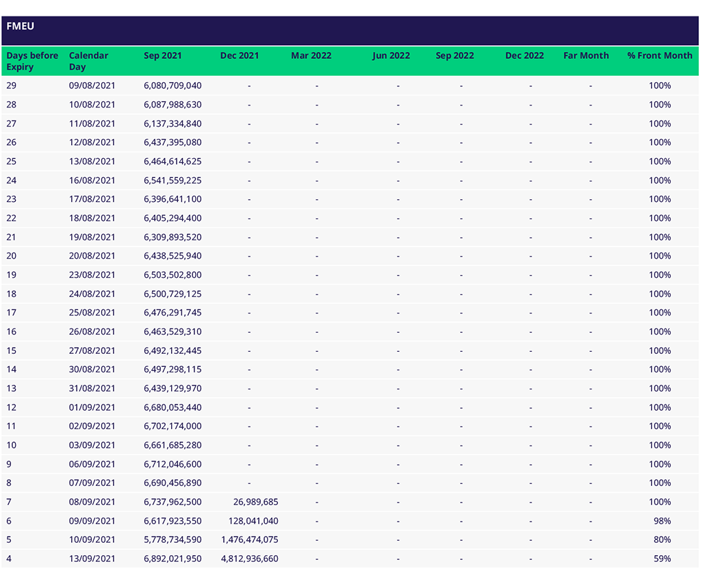Select the 98% front month cell
The height and width of the screenshot is (588, 701).
662,521
